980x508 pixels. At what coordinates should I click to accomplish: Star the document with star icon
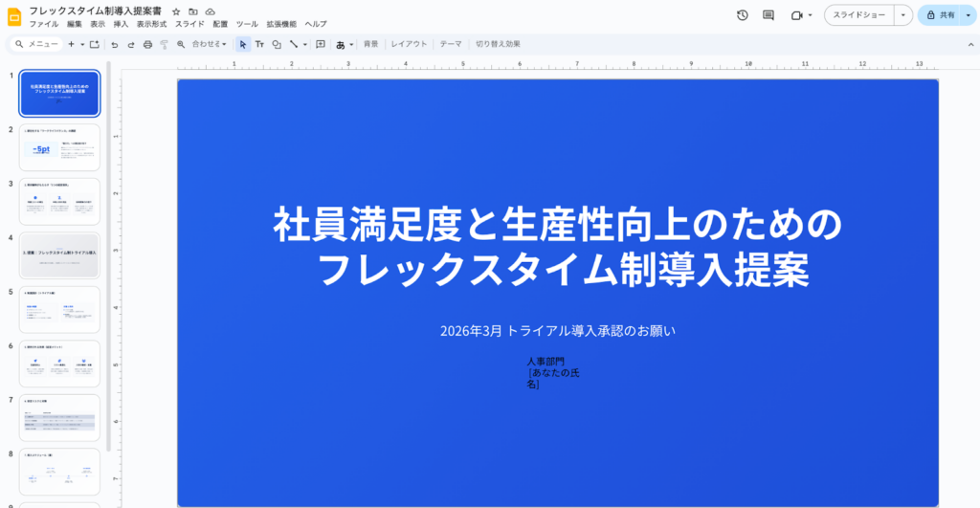176,11
